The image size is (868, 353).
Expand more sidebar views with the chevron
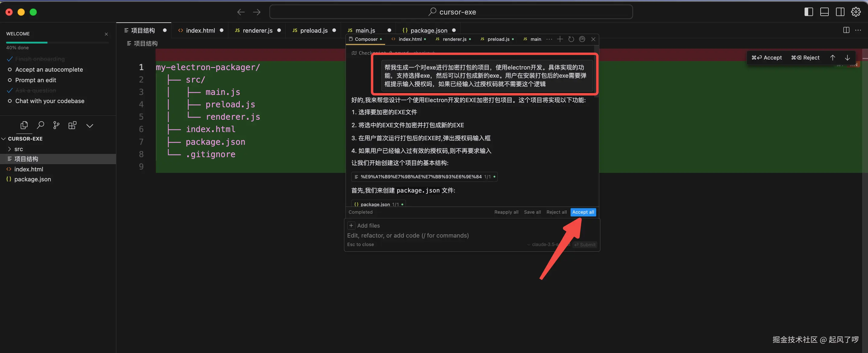point(89,126)
